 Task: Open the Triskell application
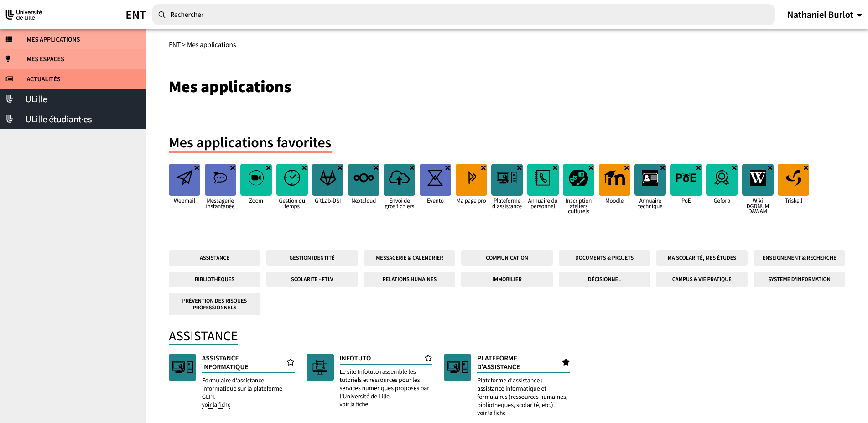click(x=793, y=180)
